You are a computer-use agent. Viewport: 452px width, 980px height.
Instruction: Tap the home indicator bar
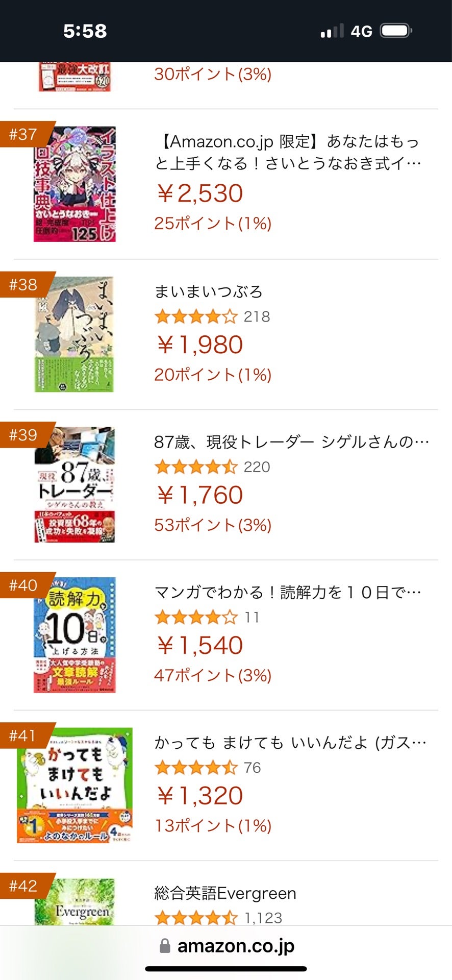[226, 968]
